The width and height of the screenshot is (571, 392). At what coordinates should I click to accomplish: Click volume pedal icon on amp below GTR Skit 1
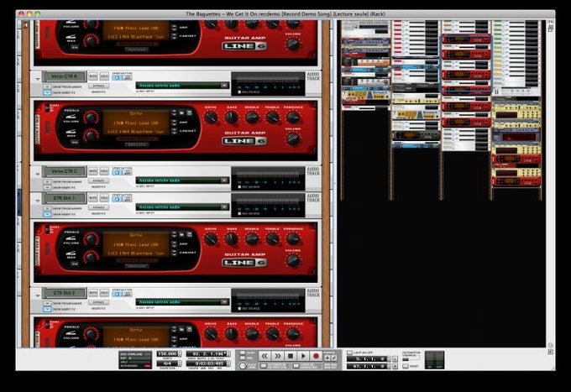71,238
